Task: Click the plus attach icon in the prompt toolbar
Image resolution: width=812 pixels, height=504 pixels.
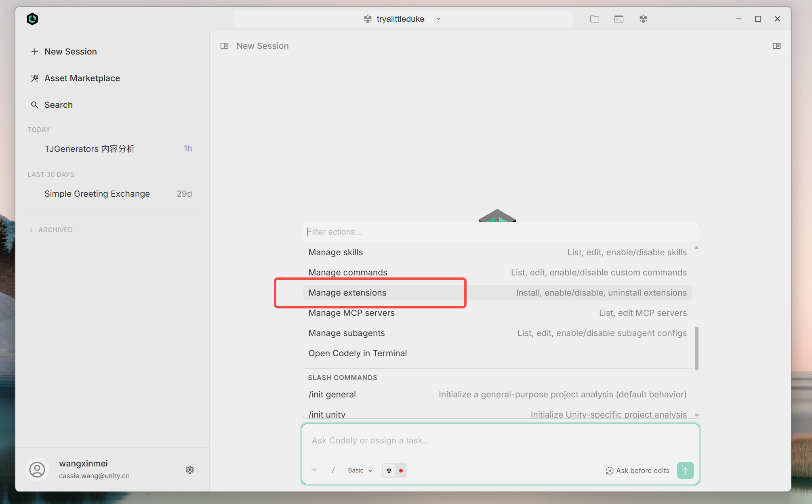Action: [x=314, y=470]
